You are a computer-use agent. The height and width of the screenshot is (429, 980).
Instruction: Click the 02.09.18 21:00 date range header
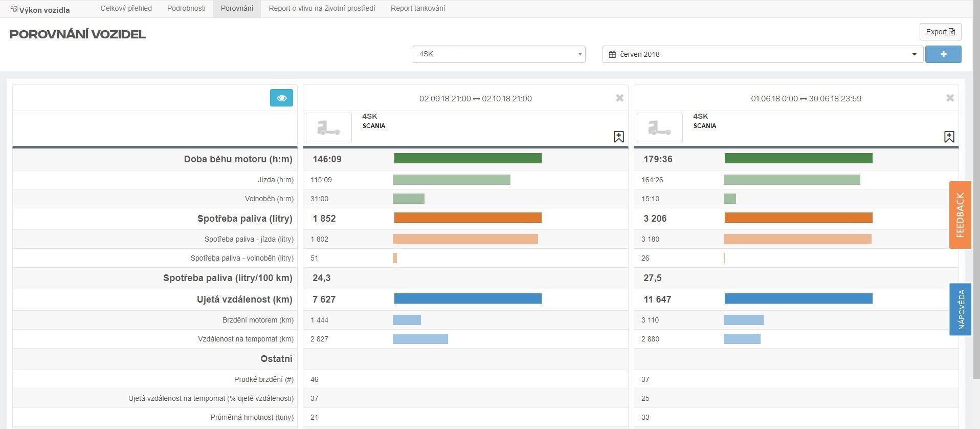(x=475, y=98)
